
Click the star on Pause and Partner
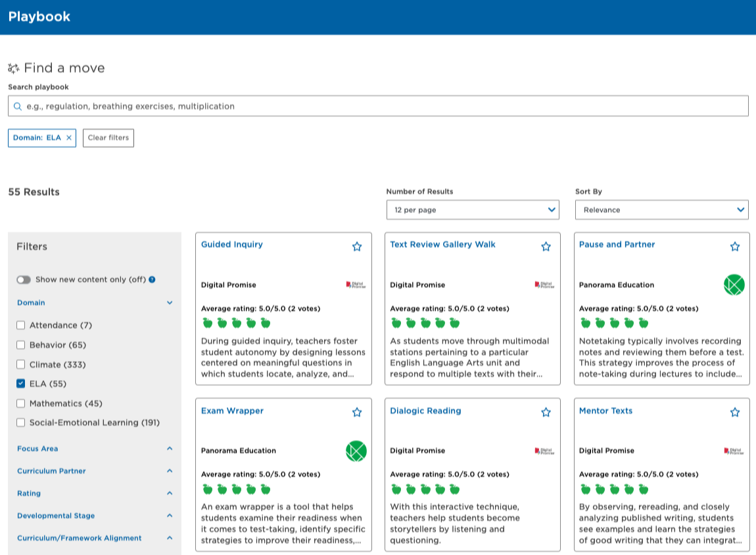point(735,247)
